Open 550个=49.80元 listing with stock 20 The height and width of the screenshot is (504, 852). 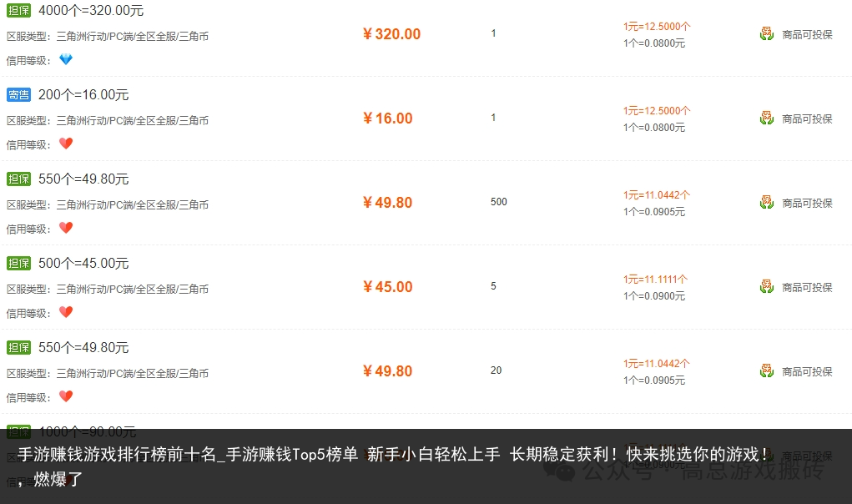tap(83, 348)
